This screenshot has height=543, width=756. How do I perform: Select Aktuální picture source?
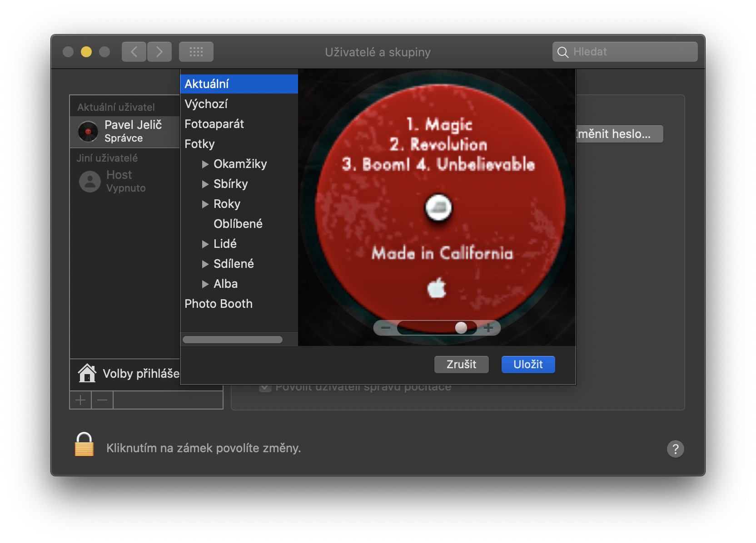(239, 84)
